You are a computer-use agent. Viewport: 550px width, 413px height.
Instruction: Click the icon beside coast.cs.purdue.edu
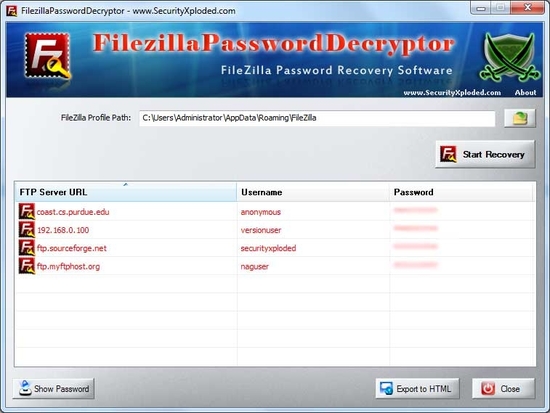[27, 212]
